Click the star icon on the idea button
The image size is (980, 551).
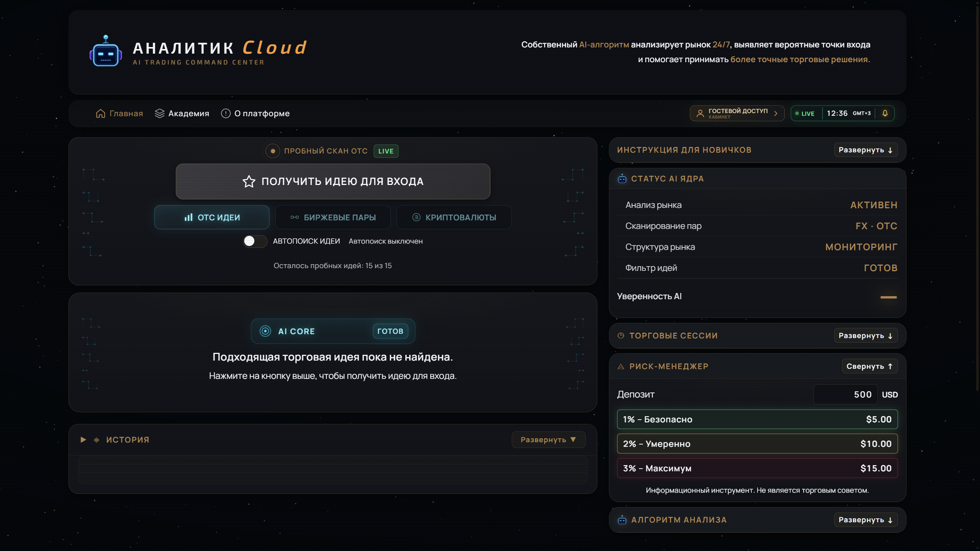click(249, 181)
